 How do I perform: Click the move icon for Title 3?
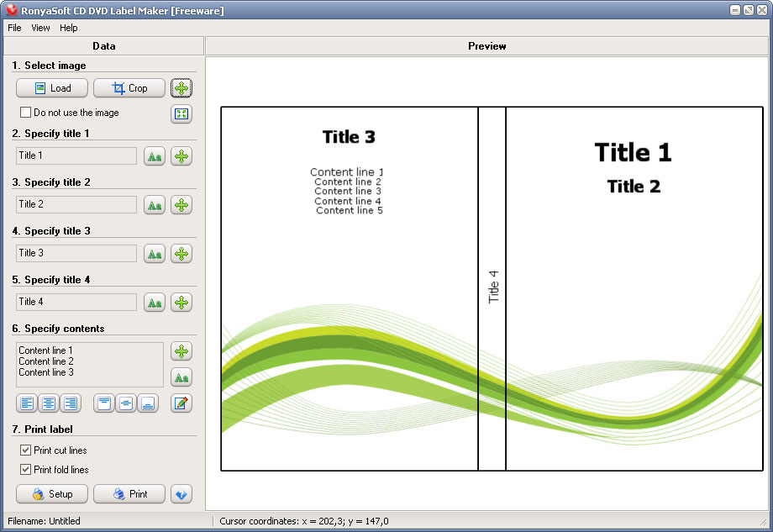click(181, 254)
